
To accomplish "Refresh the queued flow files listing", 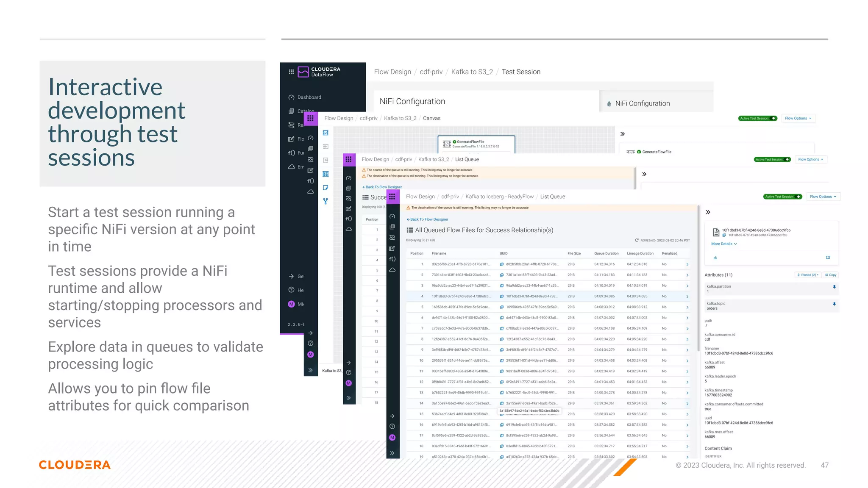I will (637, 240).
